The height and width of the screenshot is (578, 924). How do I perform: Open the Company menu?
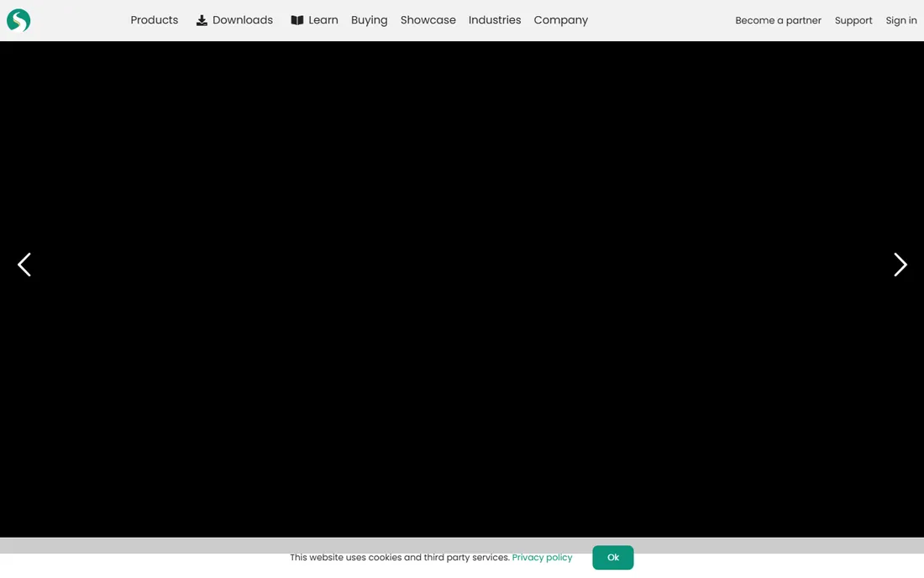561,20
